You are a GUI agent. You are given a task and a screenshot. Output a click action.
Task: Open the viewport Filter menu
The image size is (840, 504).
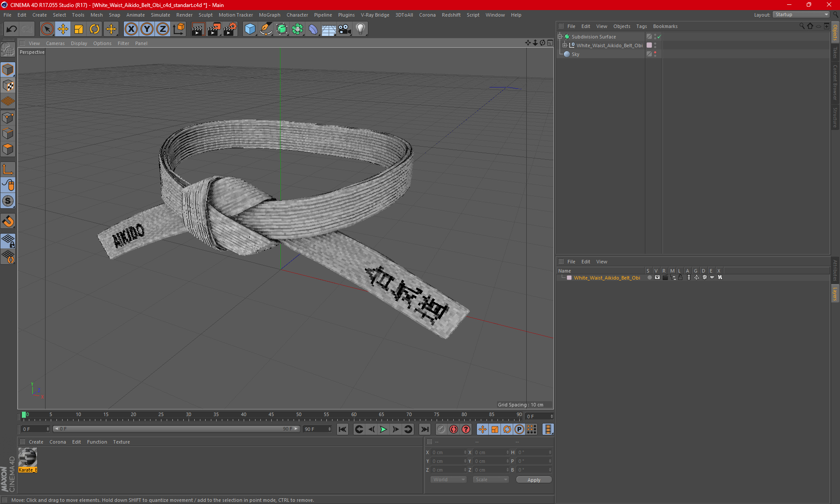click(x=123, y=43)
